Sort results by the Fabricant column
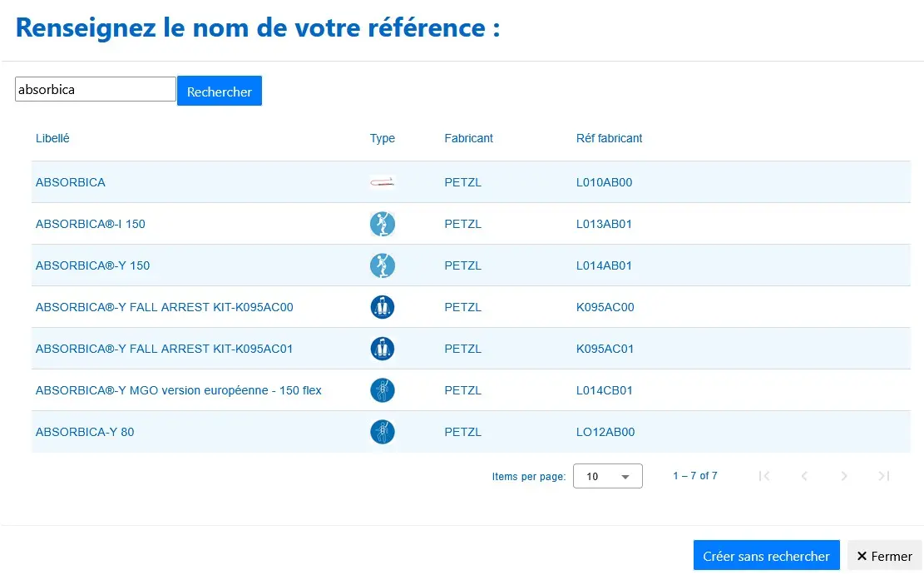 tap(468, 138)
